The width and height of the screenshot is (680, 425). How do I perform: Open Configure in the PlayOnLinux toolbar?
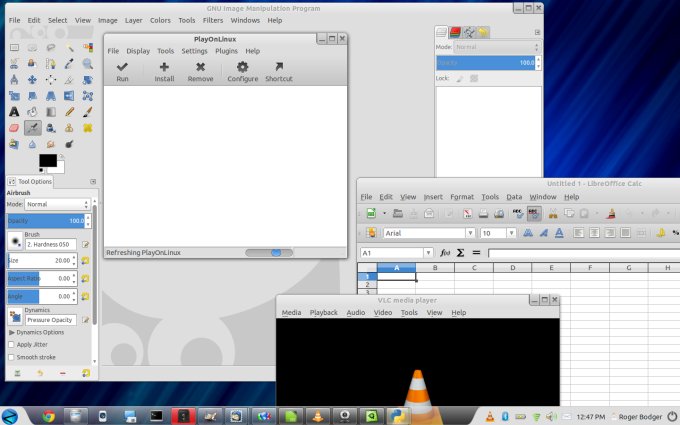pos(242,67)
